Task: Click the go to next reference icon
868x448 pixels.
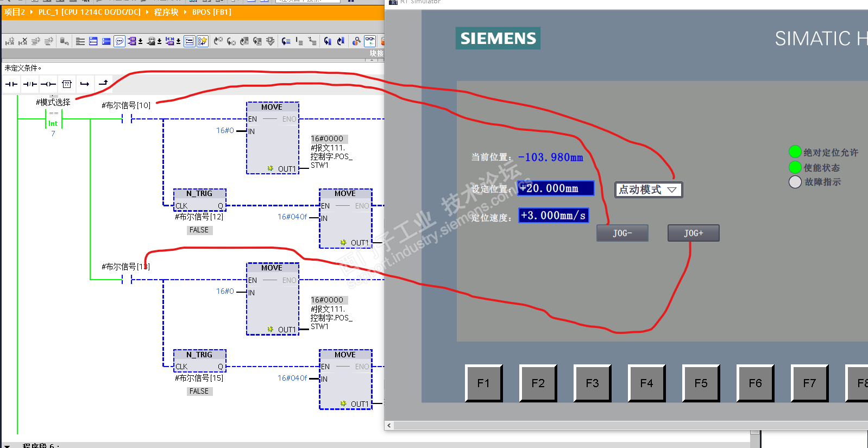Action: [341, 41]
